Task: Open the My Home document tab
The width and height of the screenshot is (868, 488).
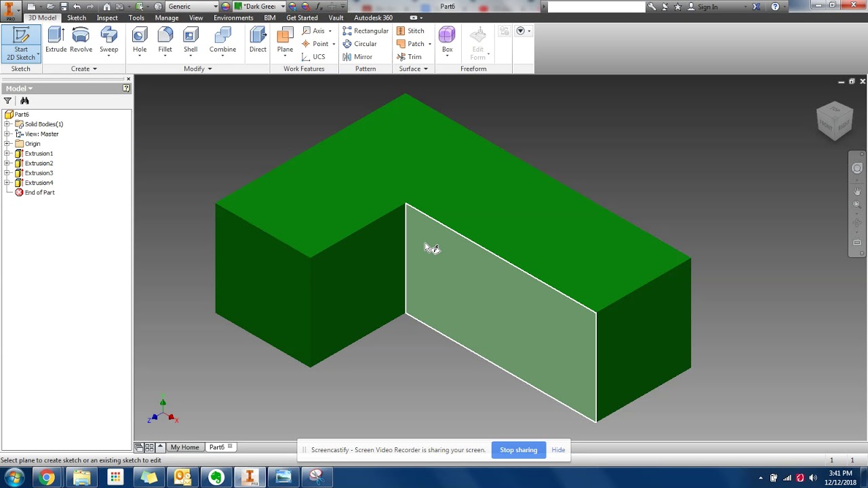Action: pyautogui.click(x=184, y=447)
